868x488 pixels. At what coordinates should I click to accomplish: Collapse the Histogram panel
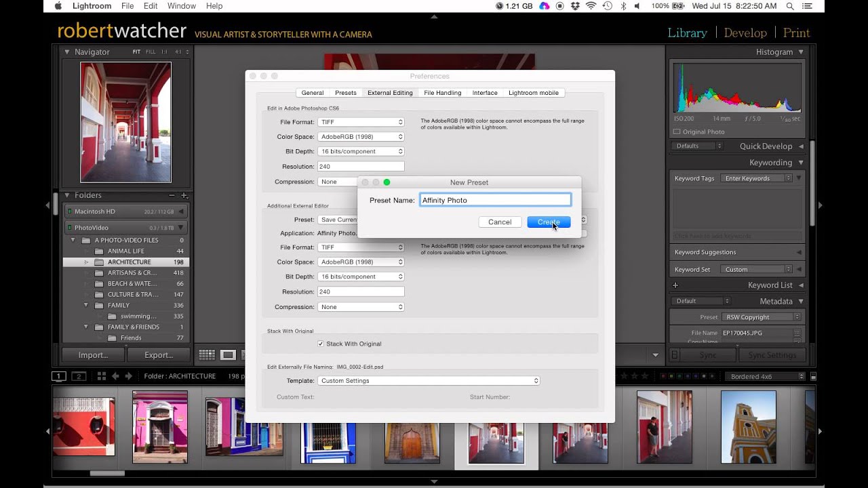coord(801,52)
